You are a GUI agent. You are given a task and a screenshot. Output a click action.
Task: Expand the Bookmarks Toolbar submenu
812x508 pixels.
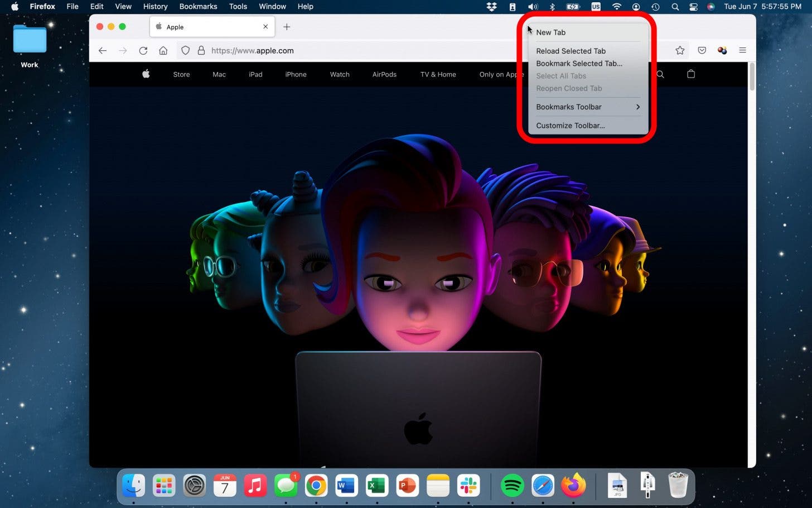(587, 107)
